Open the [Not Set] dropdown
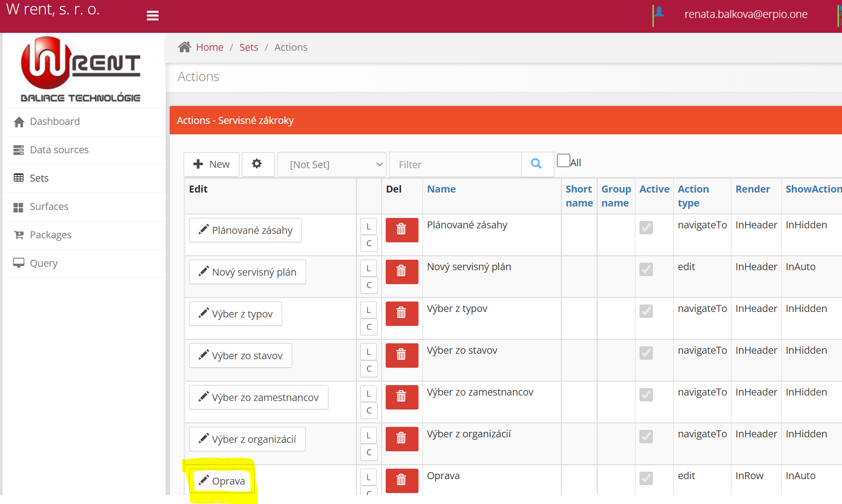This screenshot has width=842, height=504. click(331, 165)
